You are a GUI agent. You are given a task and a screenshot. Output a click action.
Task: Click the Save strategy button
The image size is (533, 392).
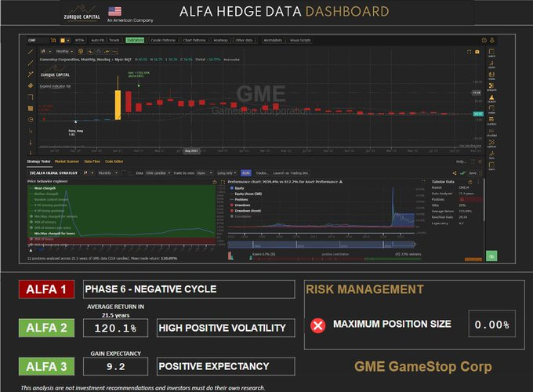click(x=473, y=173)
